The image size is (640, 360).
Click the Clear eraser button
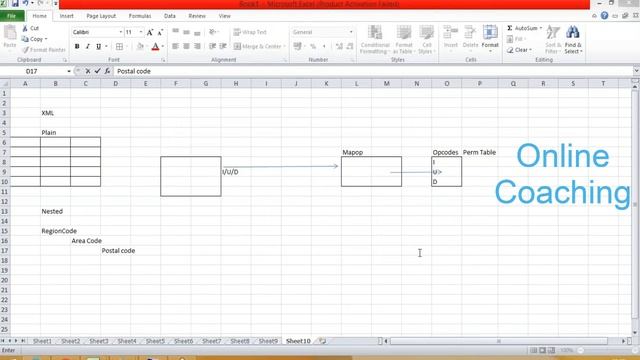(x=518, y=50)
